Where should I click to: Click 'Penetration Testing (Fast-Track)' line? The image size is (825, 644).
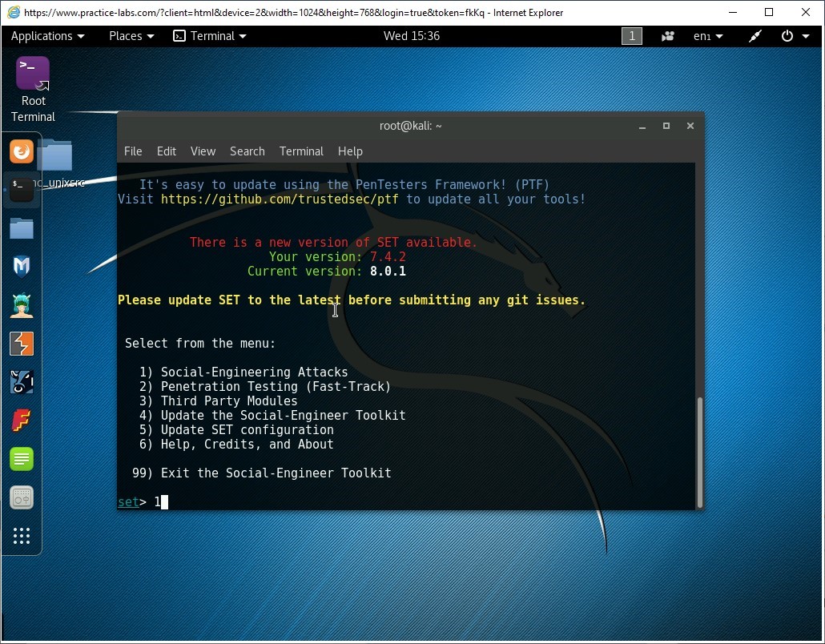tap(265, 387)
